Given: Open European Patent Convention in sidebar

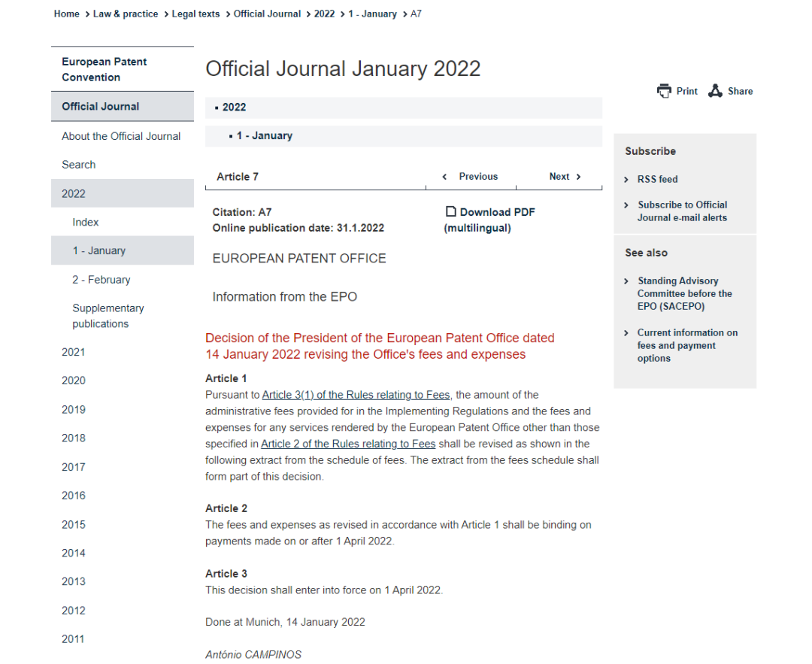Looking at the screenshot, I should coord(123,69).
